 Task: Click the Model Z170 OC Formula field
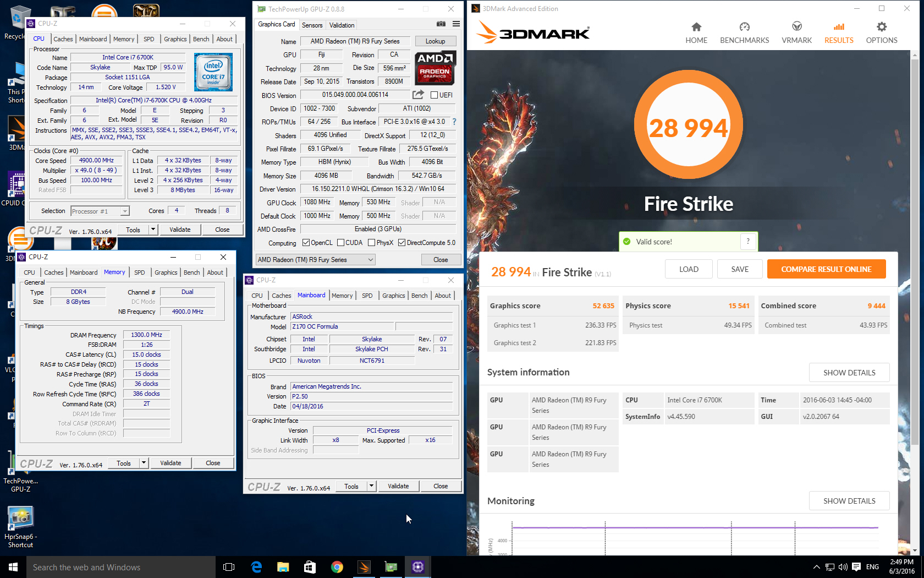pyautogui.click(x=342, y=326)
